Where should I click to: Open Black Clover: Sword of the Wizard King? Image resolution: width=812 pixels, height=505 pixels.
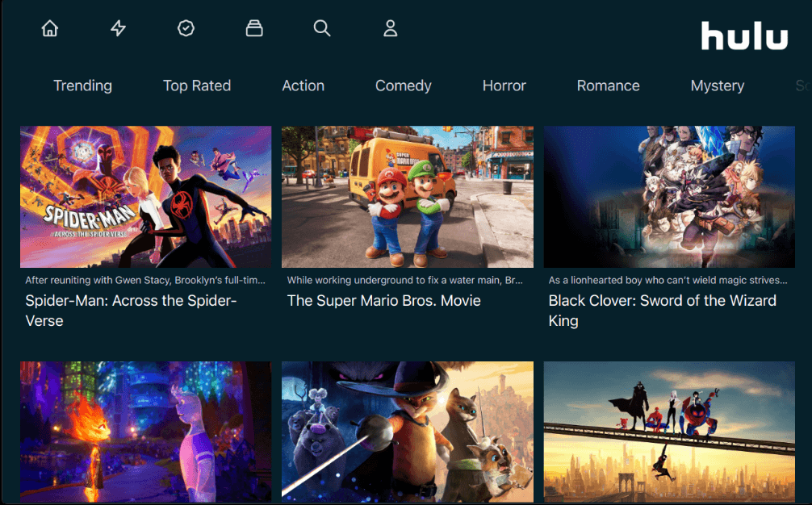coord(662,311)
